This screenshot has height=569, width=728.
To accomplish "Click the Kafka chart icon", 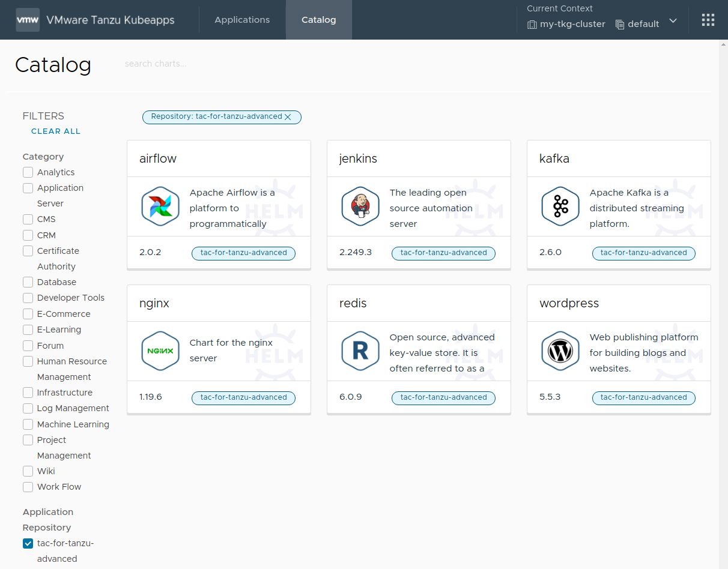I will [560, 206].
